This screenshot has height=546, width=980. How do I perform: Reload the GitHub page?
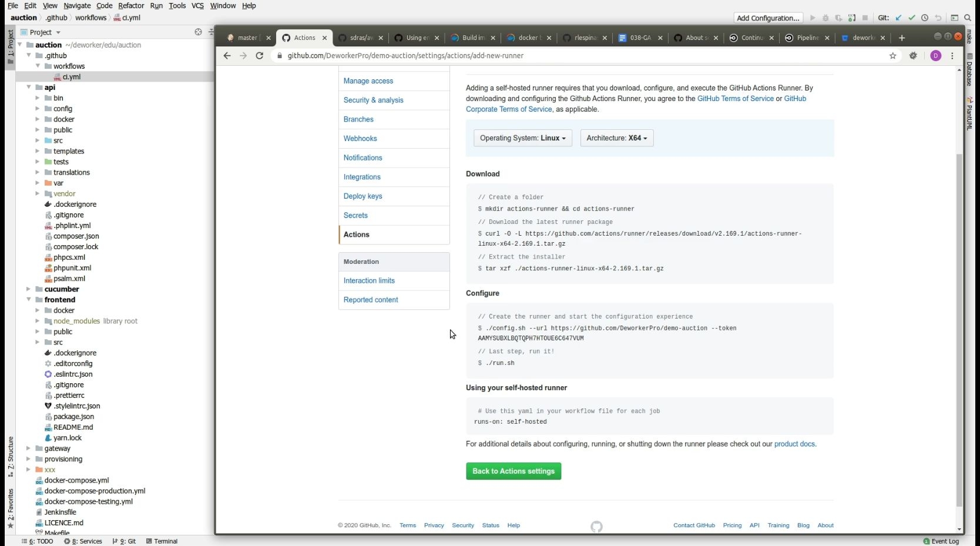coord(259,55)
